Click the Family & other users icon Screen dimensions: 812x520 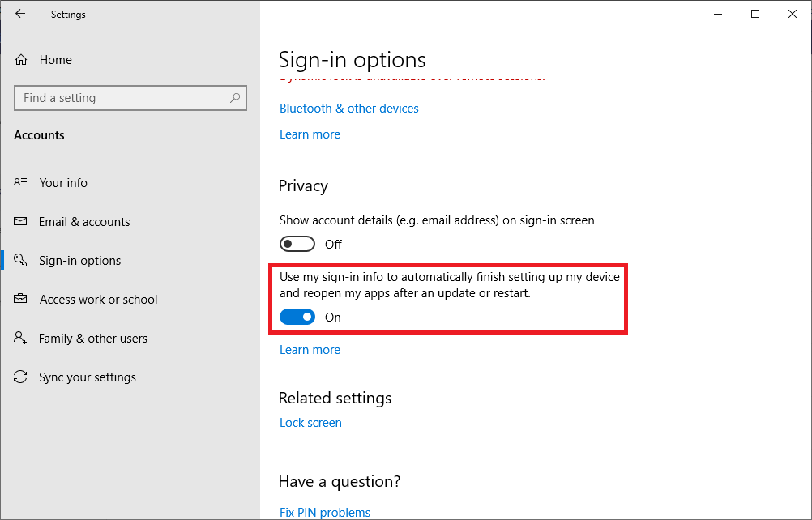22,339
